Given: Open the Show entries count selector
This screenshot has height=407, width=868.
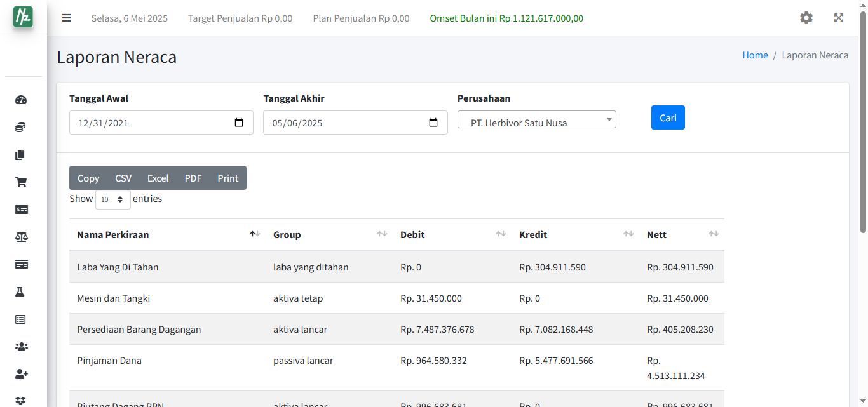Looking at the screenshot, I should pyautogui.click(x=112, y=199).
